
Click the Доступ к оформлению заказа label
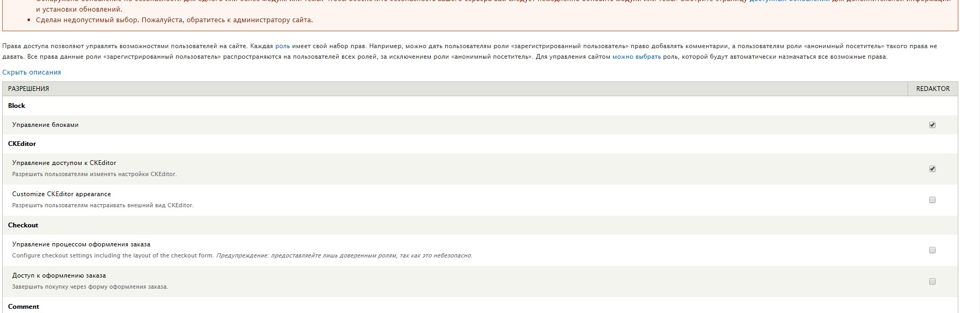pyautogui.click(x=59, y=275)
